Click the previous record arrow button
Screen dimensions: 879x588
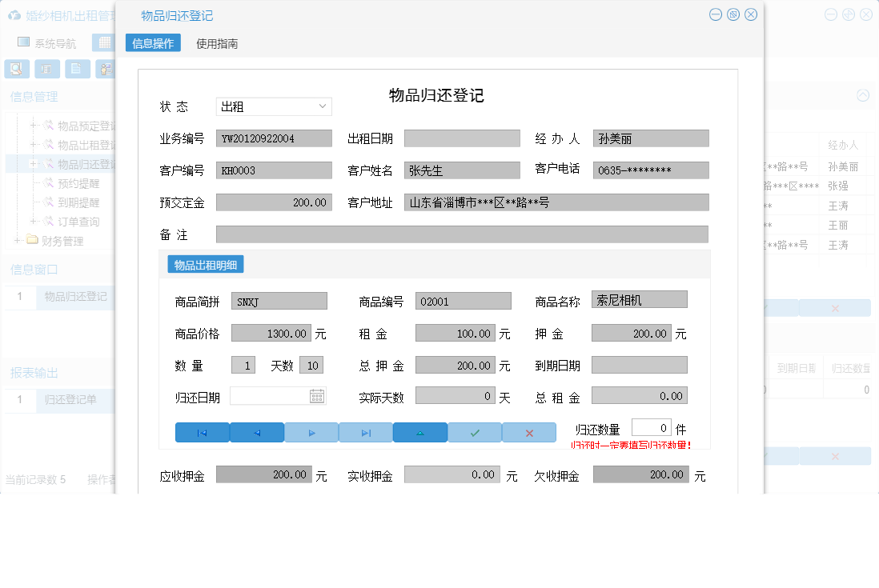click(256, 432)
